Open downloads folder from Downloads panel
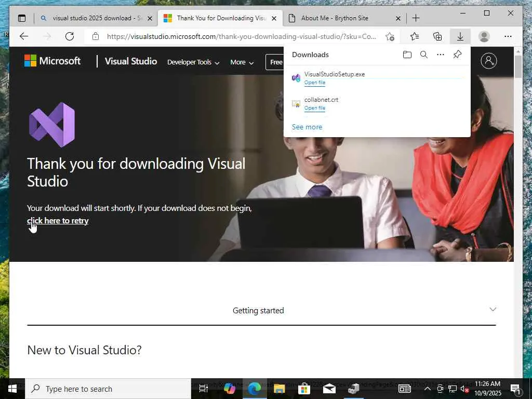The image size is (532, 399). coord(407,55)
